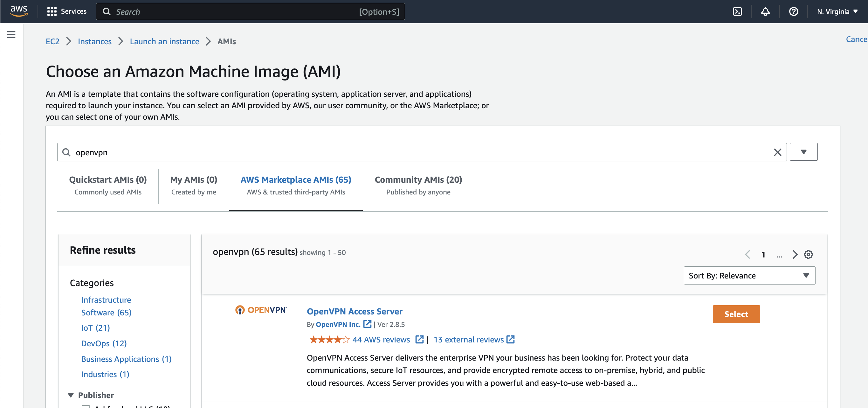
Task: Open the 44 AWS reviews link
Action: (x=381, y=340)
